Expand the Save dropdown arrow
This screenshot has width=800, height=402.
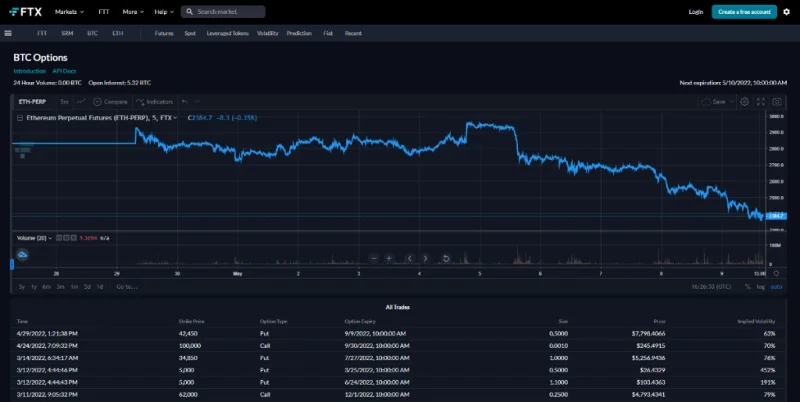[x=732, y=102]
